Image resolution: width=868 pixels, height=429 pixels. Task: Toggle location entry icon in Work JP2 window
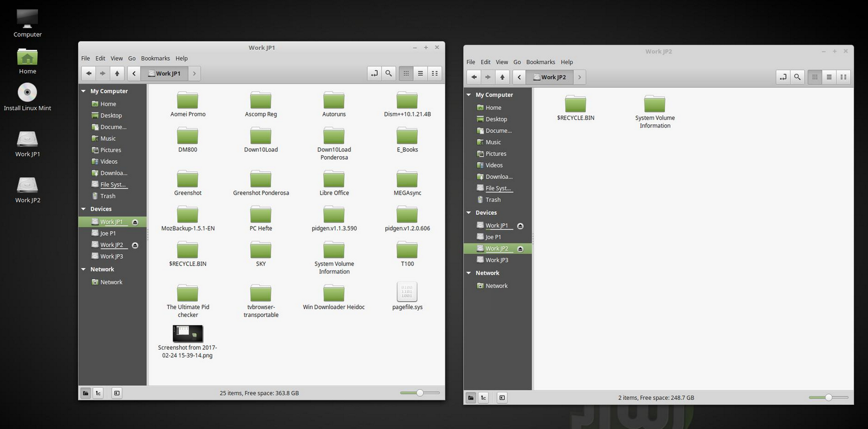[783, 77]
